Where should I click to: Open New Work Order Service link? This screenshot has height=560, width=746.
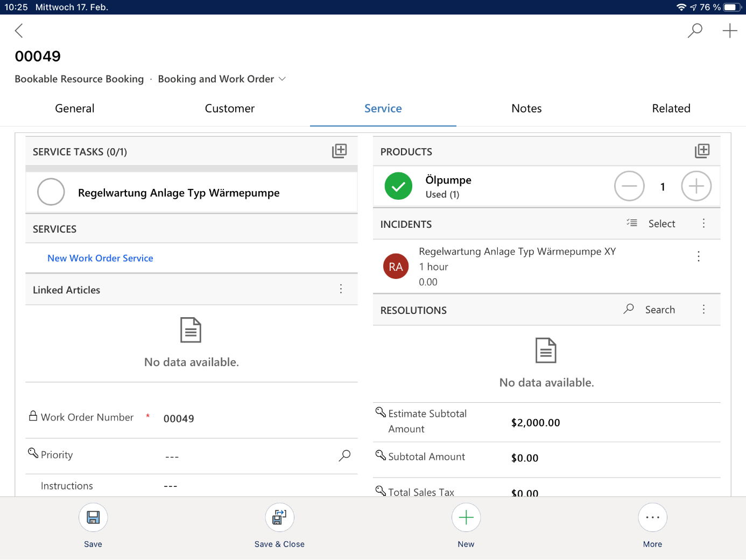[x=100, y=258]
